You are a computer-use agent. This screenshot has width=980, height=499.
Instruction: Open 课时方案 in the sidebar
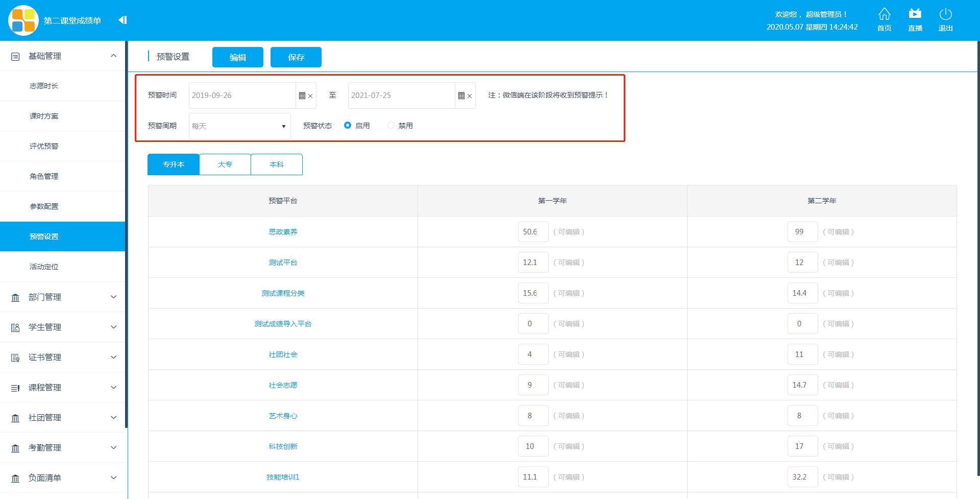[62, 116]
